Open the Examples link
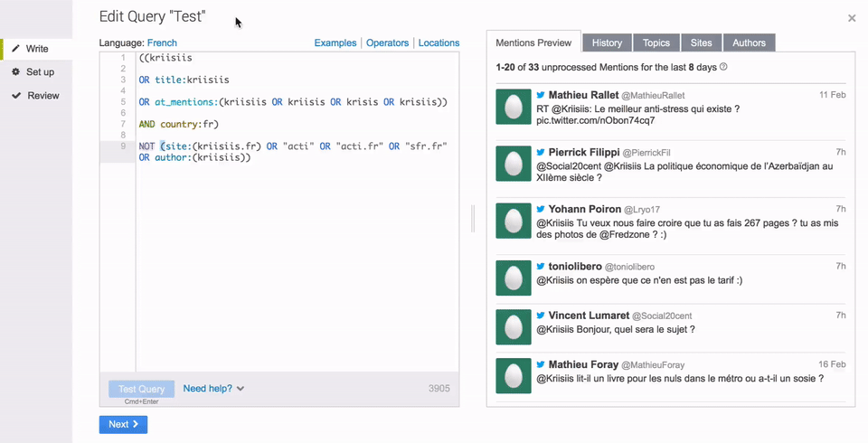 (335, 42)
